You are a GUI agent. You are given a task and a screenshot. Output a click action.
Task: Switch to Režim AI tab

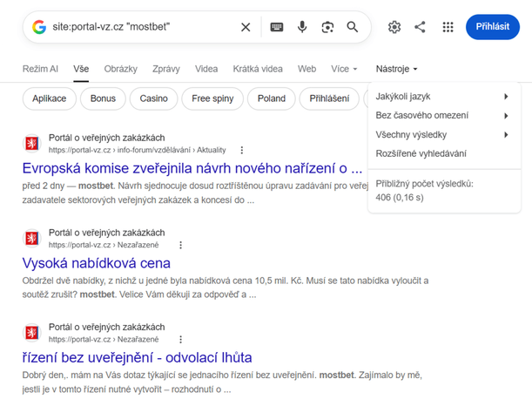(40, 69)
